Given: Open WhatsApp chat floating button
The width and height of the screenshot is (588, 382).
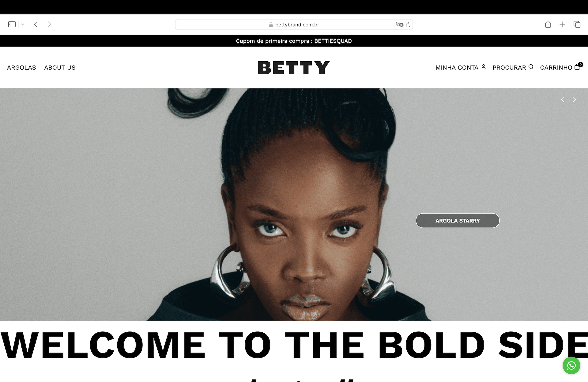Looking at the screenshot, I should click(571, 365).
